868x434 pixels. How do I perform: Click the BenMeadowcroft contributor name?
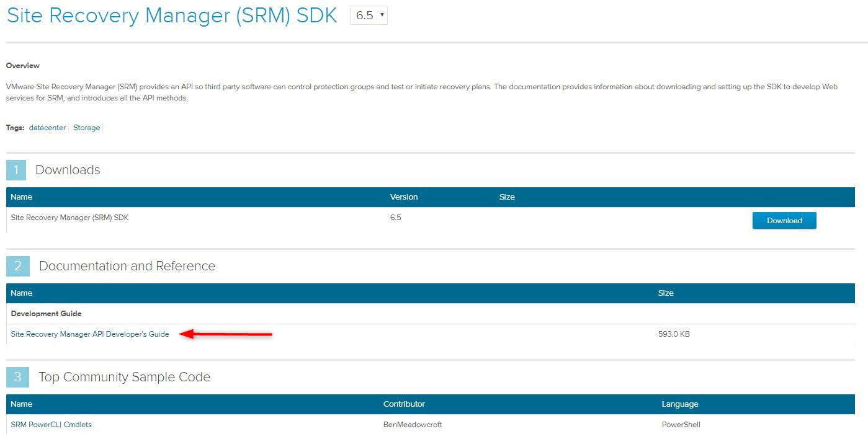tap(413, 425)
